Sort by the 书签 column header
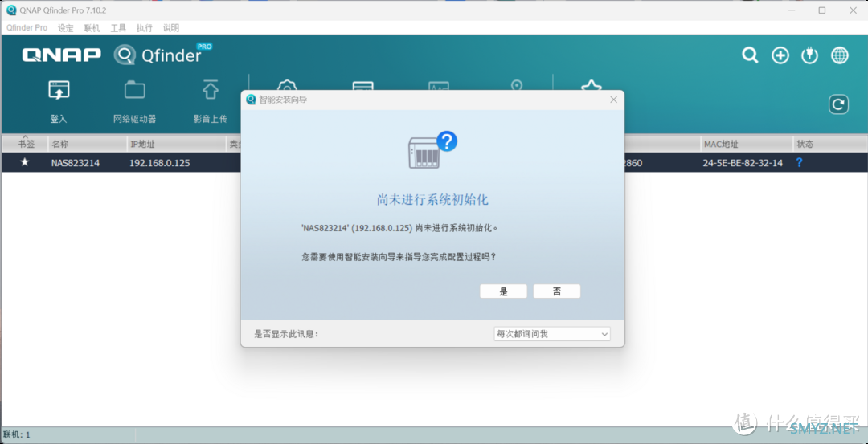The height and width of the screenshot is (444, 868). point(25,144)
